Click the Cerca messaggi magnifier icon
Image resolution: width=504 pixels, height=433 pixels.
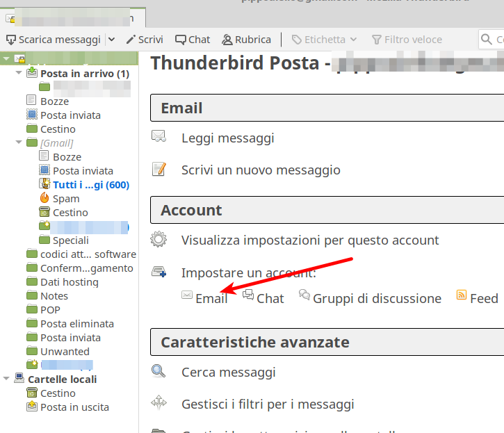pyautogui.click(x=158, y=371)
